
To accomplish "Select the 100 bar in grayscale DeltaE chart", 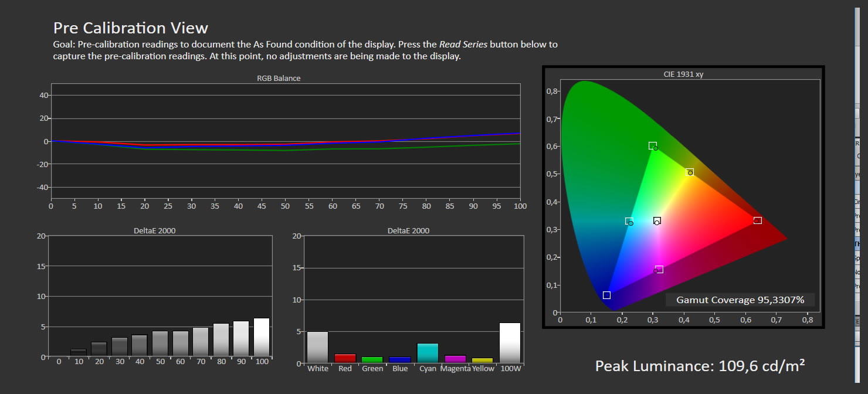I will 262,337.
